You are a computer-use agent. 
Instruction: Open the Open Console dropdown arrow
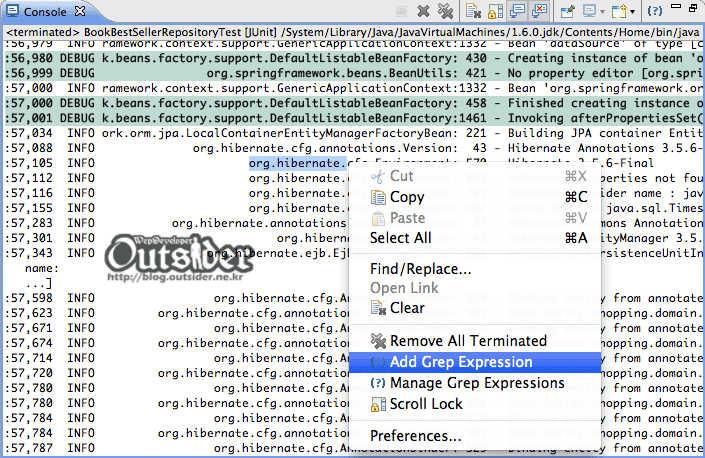[634, 12]
